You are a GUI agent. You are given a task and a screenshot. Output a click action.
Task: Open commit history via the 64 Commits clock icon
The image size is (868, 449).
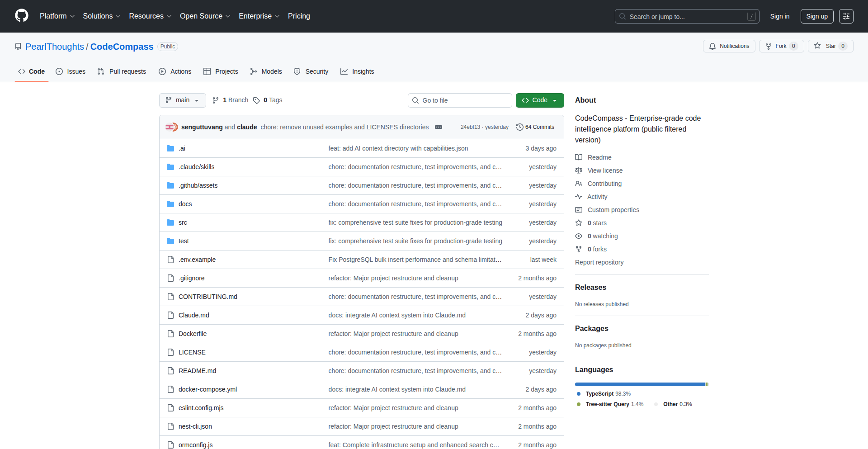pyautogui.click(x=519, y=127)
